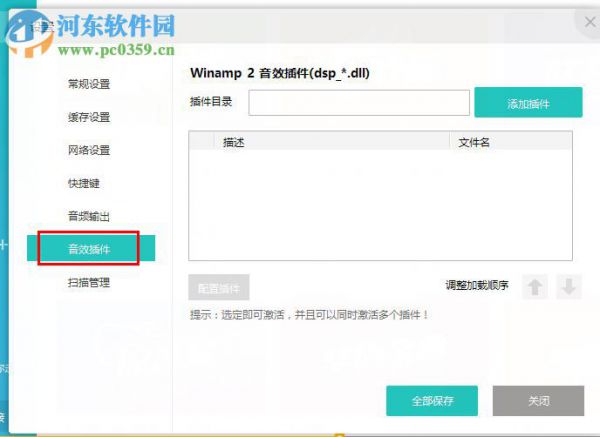
Task: Click 文件名 column header
Action: [511, 142]
